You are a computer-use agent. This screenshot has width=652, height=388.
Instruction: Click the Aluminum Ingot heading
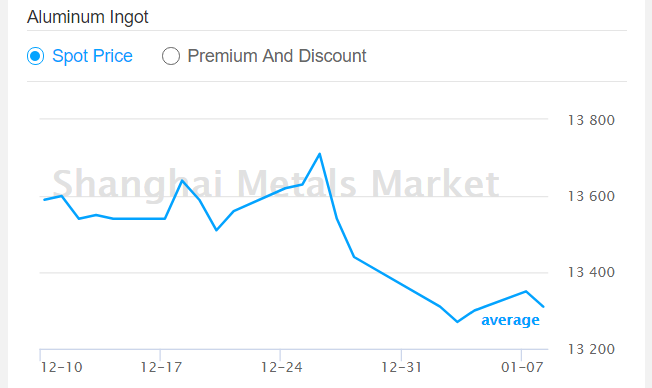pos(88,17)
